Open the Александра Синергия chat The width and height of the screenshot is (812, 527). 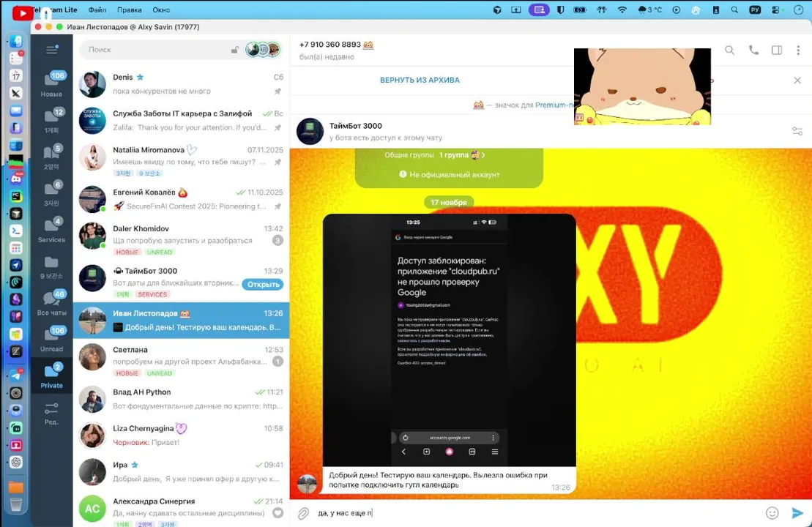click(182, 510)
